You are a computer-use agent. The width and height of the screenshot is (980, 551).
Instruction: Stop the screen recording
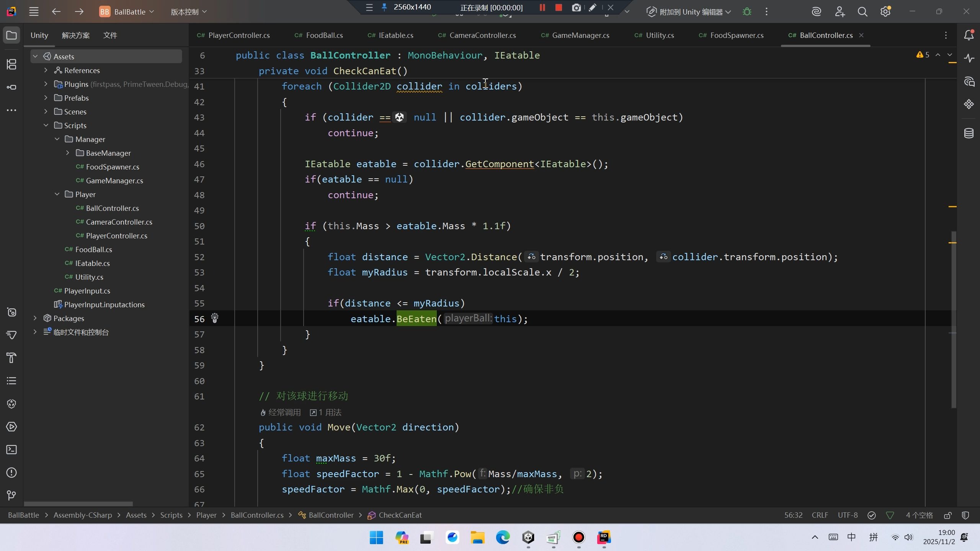(x=559, y=8)
